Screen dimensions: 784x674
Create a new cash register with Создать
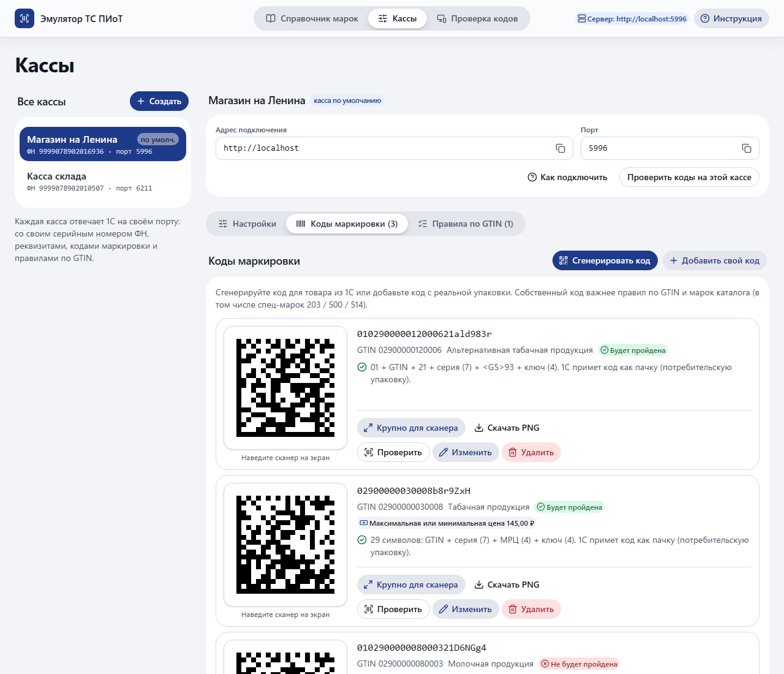pyautogui.click(x=159, y=101)
